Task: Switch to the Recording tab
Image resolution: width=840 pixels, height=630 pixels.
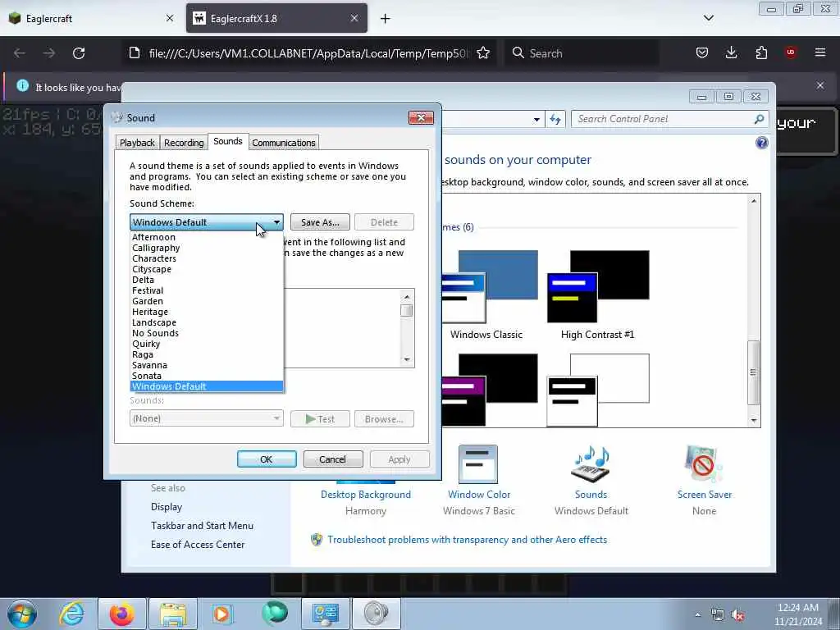Action: (x=184, y=143)
